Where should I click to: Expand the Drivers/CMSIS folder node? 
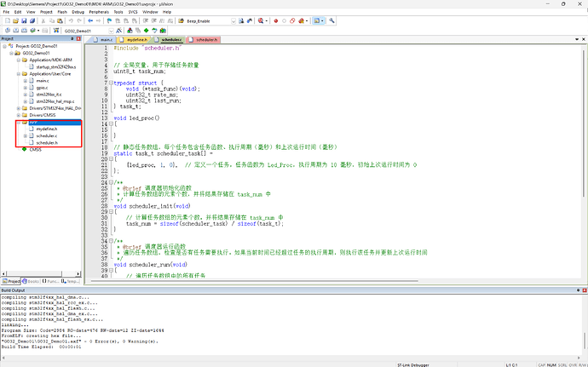(x=19, y=115)
